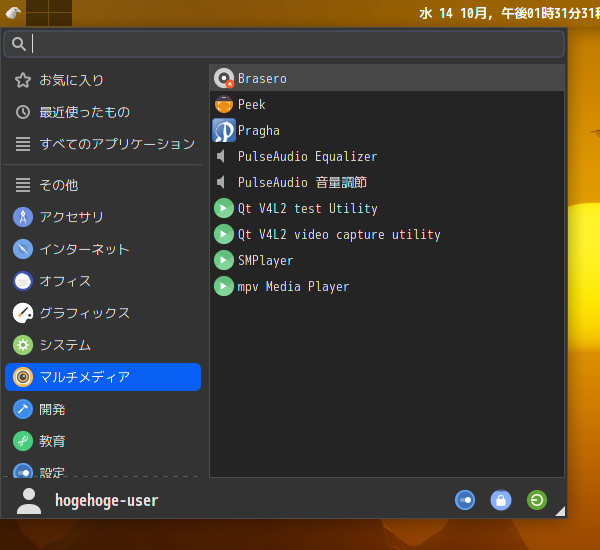Click the green 教育 category icon
Screen dimensions: 600x550
(x=23, y=441)
